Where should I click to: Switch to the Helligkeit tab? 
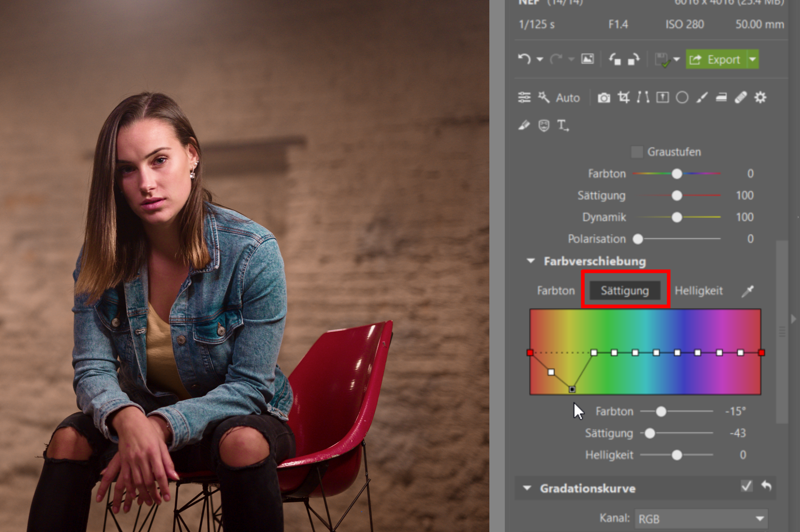coord(699,291)
